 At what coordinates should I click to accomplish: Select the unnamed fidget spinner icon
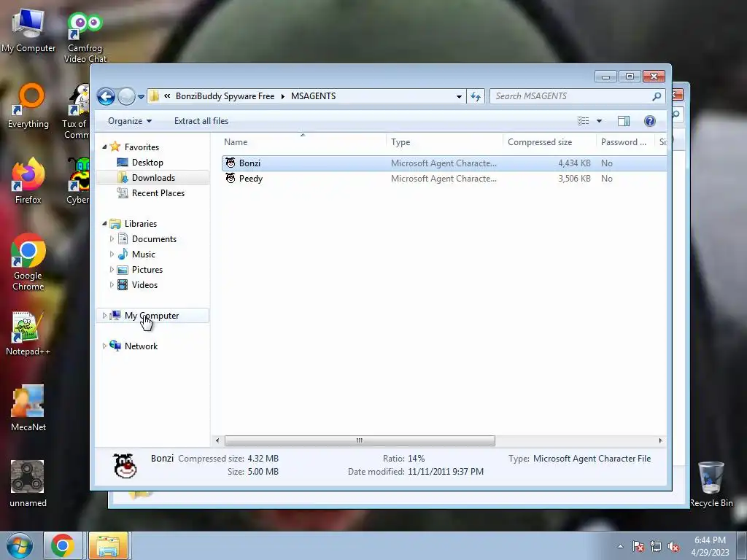point(28,484)
